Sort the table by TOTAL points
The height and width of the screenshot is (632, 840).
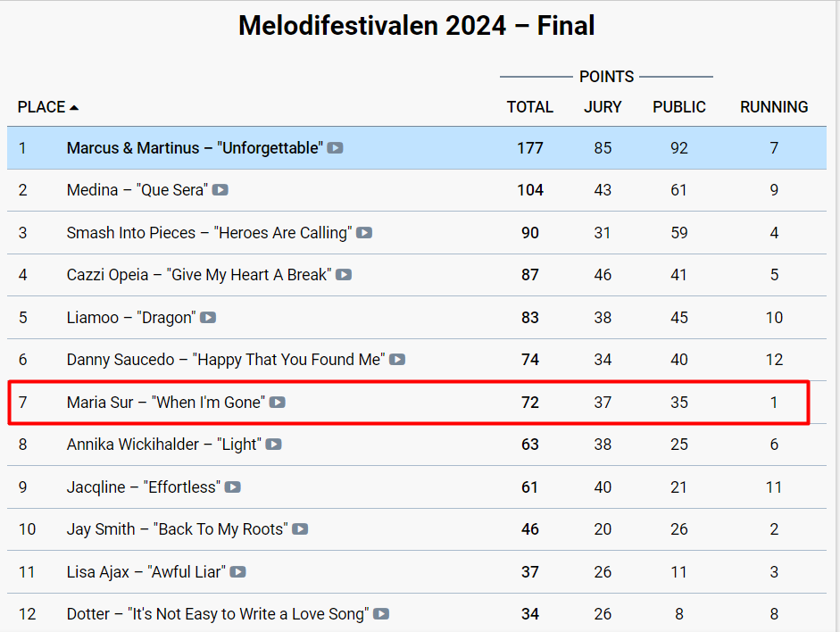pyautogui.click(x=530, y=107)
